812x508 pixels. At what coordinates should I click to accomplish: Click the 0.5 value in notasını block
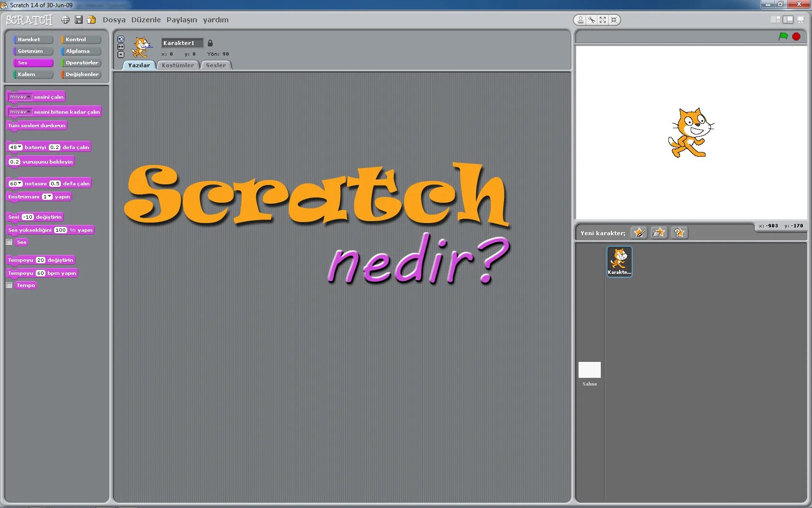point(55,184)
